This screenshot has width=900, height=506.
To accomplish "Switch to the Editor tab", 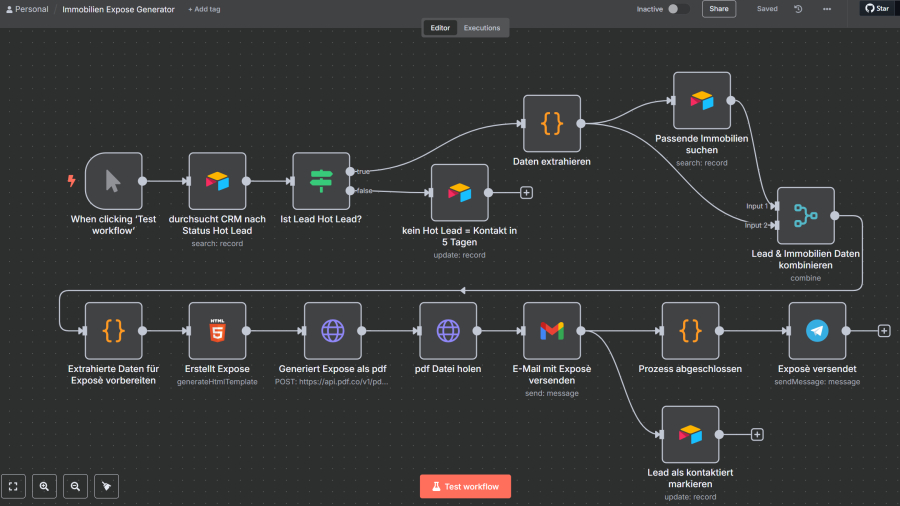I will (440, 28).
